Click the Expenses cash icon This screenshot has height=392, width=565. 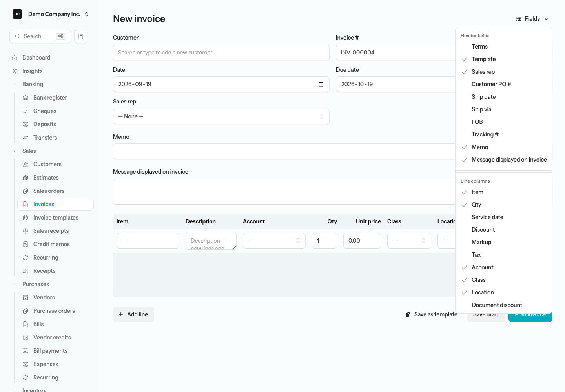coord(26,364)
